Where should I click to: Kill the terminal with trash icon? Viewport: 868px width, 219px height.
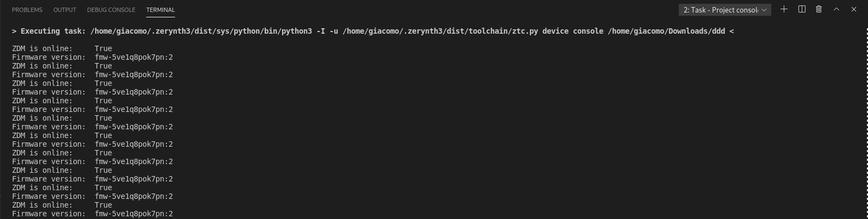pyautogui.click(x=819, y=9)
